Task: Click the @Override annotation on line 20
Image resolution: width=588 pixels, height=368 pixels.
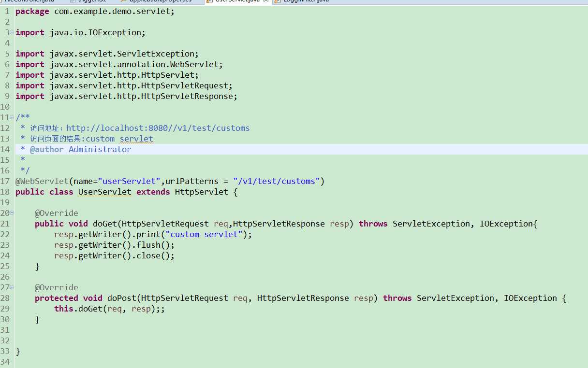Action: point(56,213)
